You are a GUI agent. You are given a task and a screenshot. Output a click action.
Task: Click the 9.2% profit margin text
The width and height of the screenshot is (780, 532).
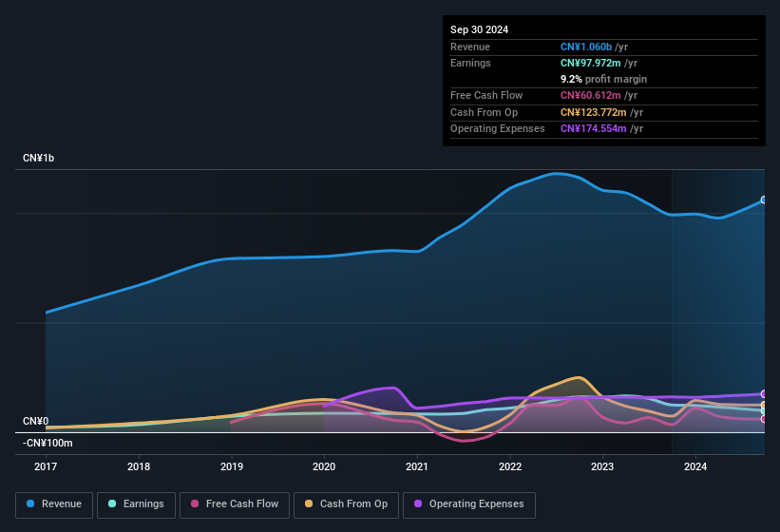[603, 79]
